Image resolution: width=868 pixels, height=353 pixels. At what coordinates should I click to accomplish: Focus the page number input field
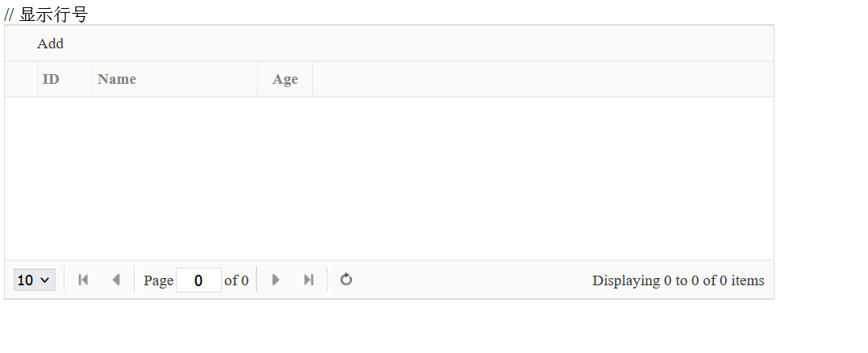click(198, 280)
